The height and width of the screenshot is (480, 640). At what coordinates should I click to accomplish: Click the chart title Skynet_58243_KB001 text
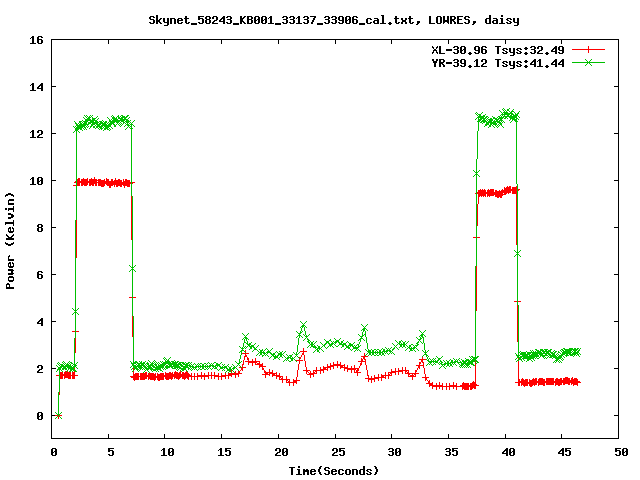coord(319,19)
